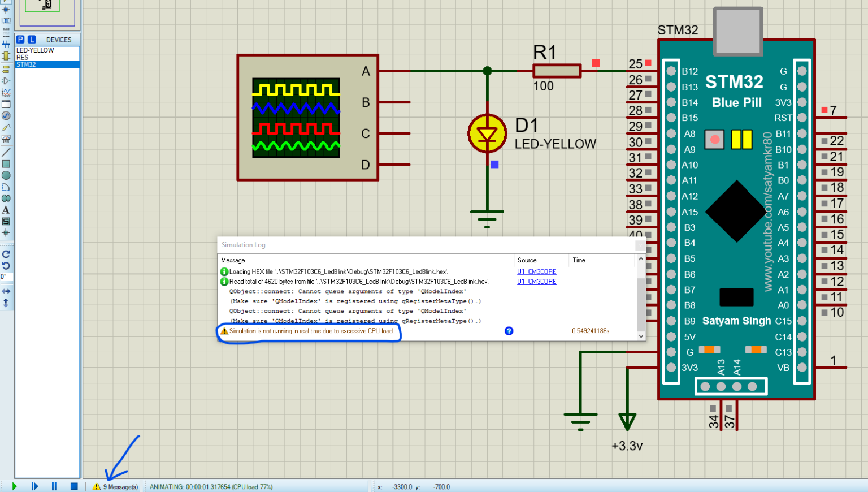Viewport: 868px width, 492px height.
Task: Click the blue help question mark in Simulation Log
Action: pyautogui.click(x=509, y=331)
